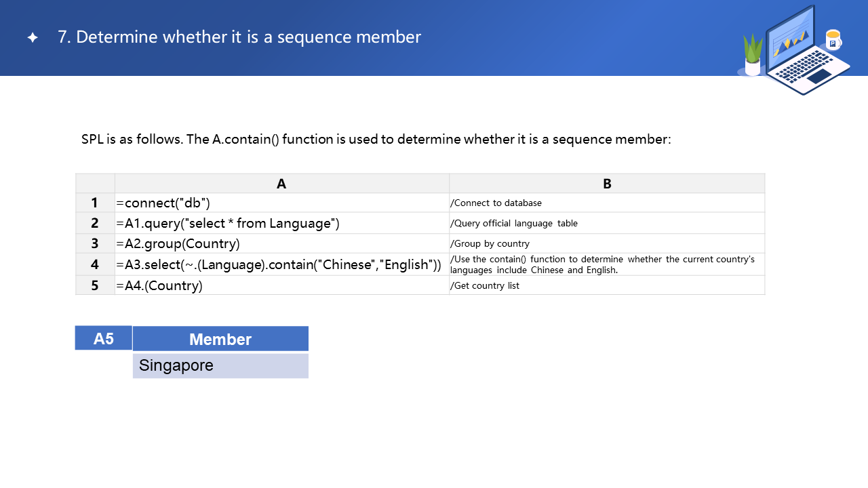Click row number 3 in the grid
Image resolution: width=868 pixels, height=488 pixels.
click(x=95, y=243)
